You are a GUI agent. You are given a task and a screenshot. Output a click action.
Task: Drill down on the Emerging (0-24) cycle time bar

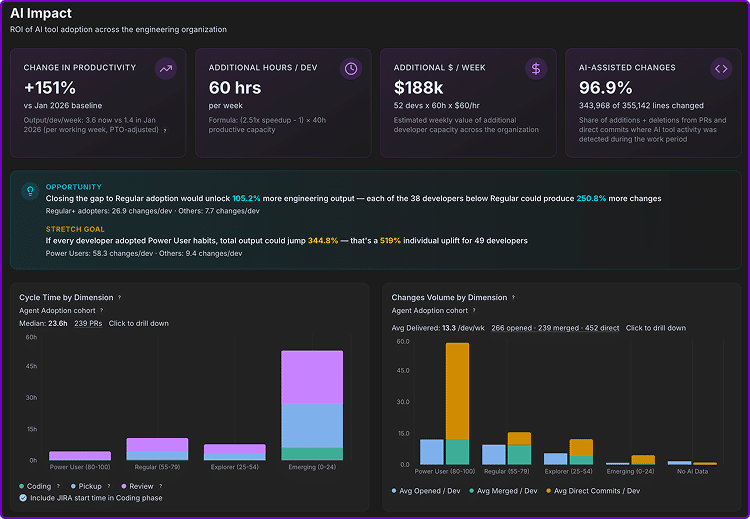312,406
